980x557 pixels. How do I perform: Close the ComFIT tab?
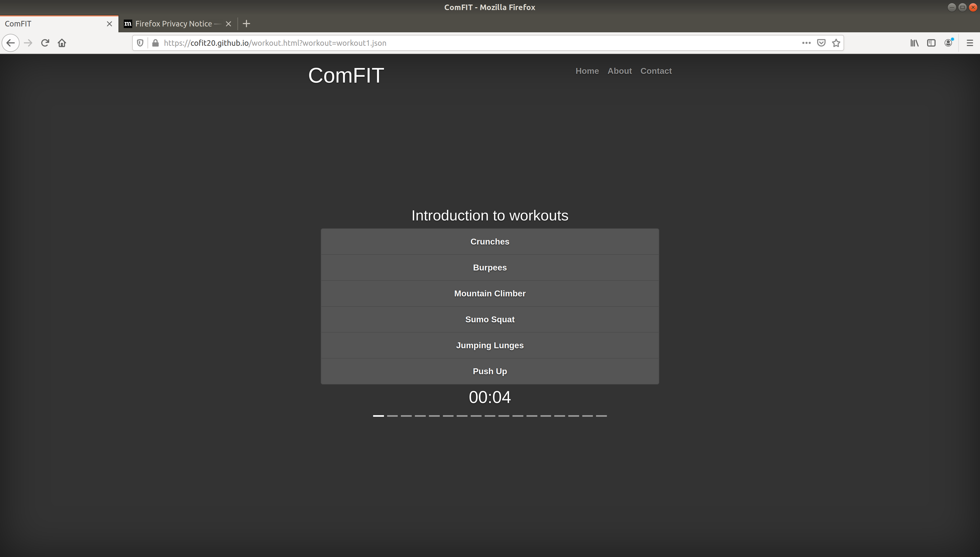coord(109,24)
